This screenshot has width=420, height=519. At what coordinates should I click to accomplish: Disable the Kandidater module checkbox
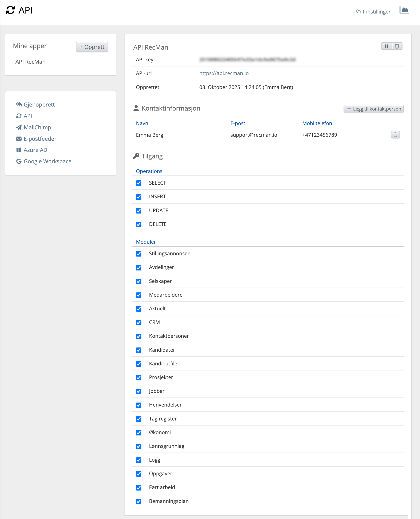click(x=139, y=350)
